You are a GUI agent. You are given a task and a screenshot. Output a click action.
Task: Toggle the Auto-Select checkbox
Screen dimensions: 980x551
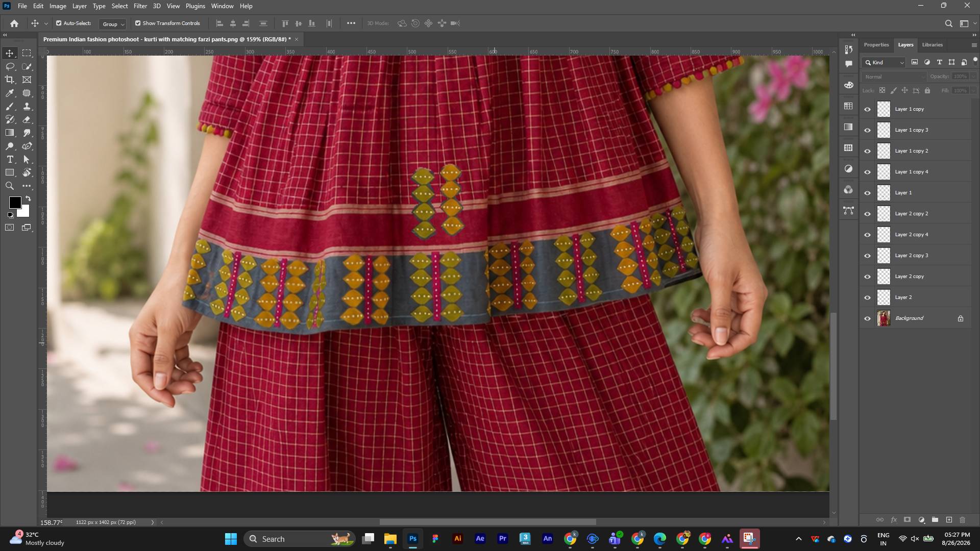point(59,23)
